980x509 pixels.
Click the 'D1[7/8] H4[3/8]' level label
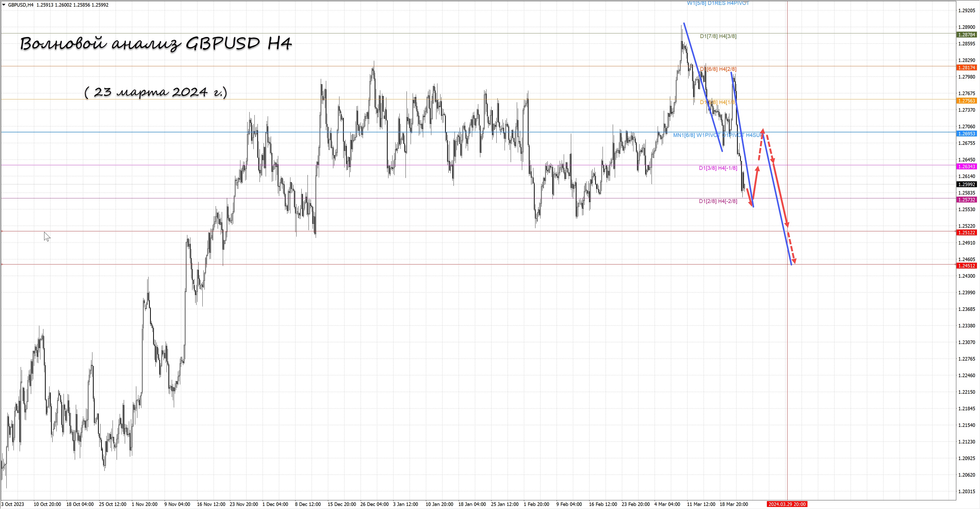pos(718,36)
